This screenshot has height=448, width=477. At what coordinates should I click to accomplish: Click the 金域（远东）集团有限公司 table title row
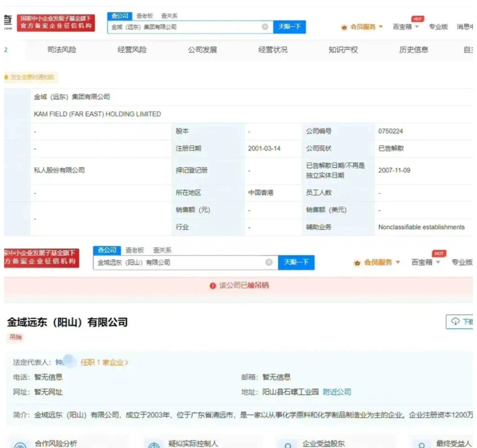(x=252, y=97)
